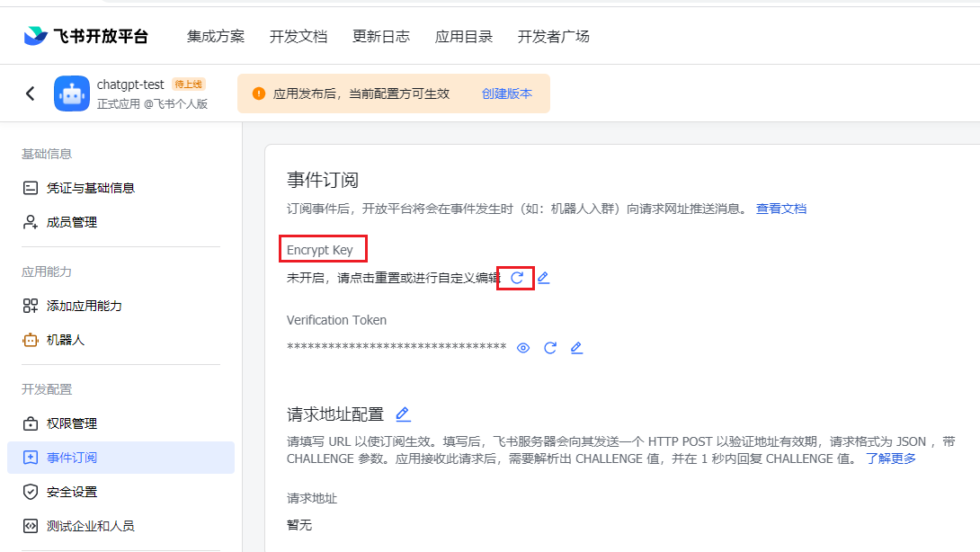Click the 权限管理 lock icon
980x552 pixels.
point(30,423)
